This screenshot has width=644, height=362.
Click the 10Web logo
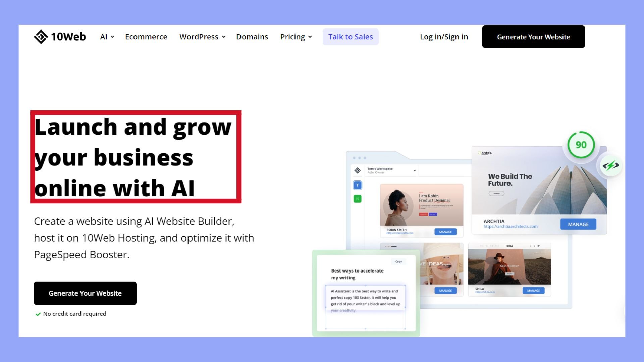[x=60, y=37]
